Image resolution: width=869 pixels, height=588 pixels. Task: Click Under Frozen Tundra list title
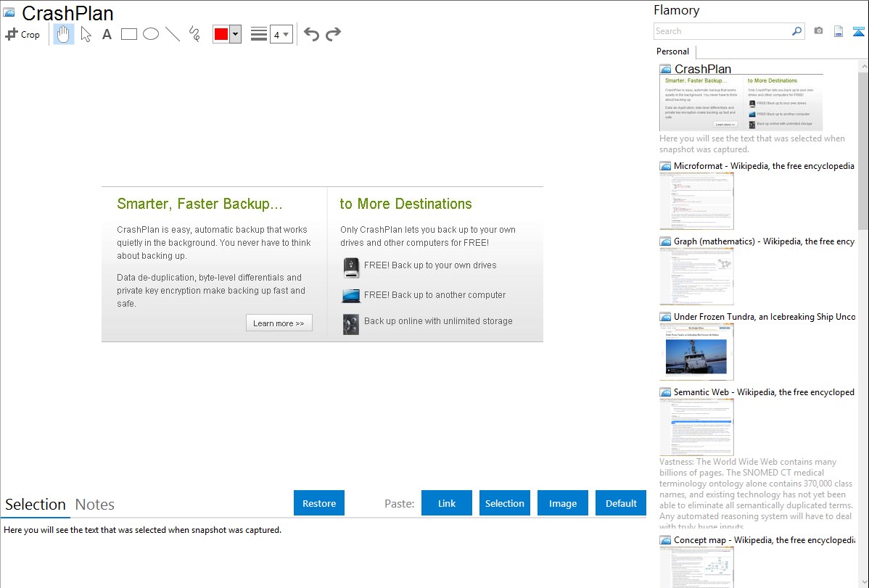coord(765,316)
